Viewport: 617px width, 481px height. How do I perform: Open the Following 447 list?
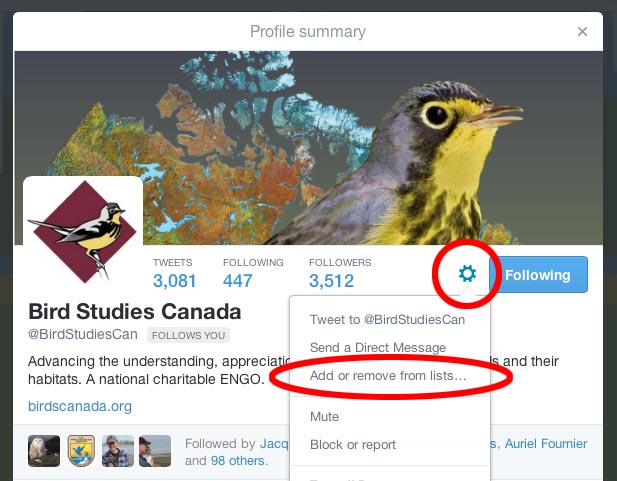coord(238,280)
